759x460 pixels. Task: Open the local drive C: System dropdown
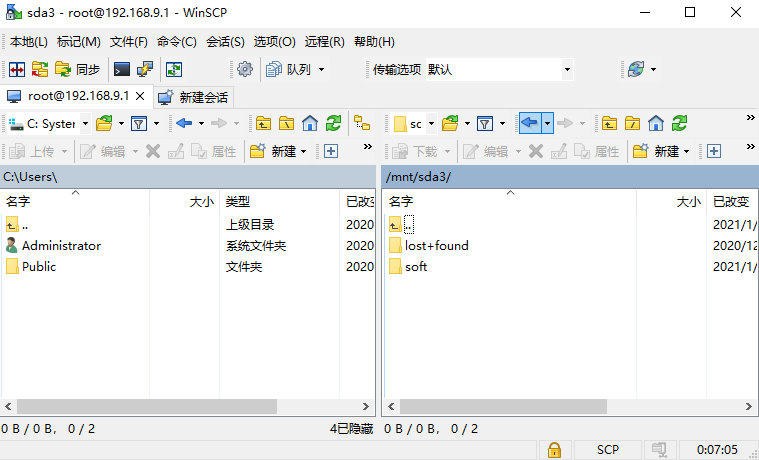[49, 124]
